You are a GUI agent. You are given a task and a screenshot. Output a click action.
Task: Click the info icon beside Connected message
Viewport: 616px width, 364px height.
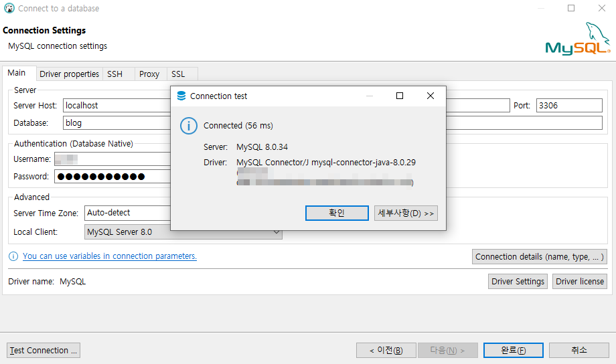click(x=189, y=126)
